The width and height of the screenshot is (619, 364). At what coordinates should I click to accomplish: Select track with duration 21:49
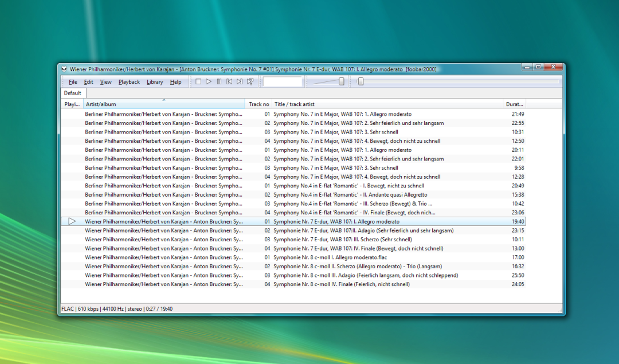coord(293,114)
